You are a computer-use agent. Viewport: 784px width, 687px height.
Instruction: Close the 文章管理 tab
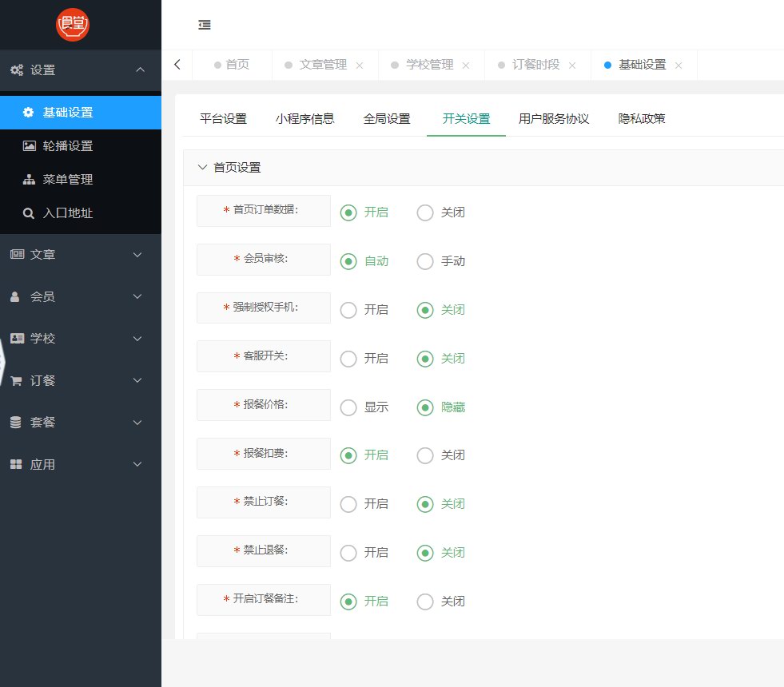(x=360, y=66)
